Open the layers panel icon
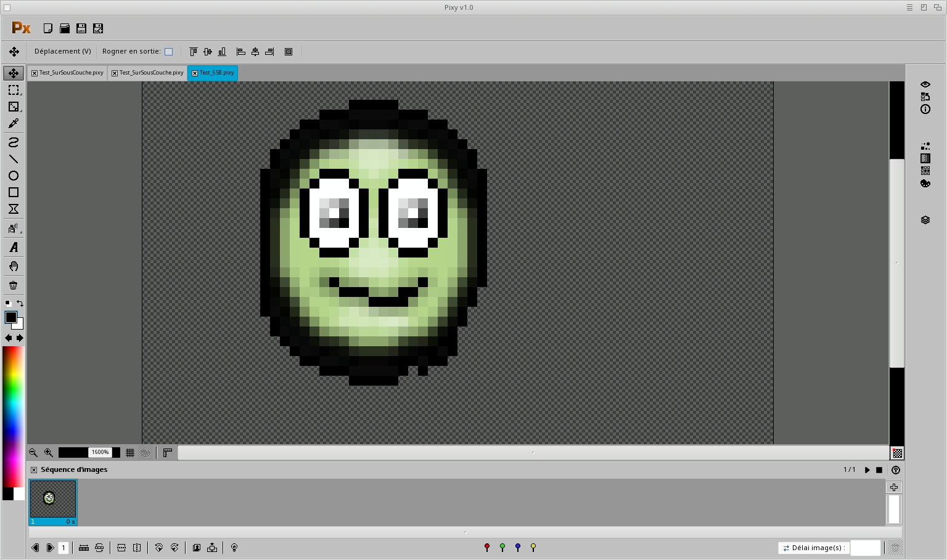Viewport: 947px width, 560px height. [925, 220]
